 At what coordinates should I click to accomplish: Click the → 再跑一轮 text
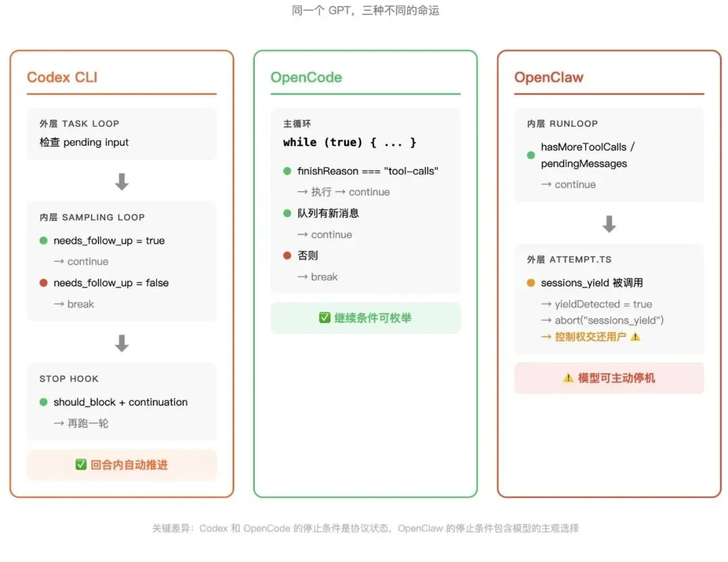click(x=82, y=423)
